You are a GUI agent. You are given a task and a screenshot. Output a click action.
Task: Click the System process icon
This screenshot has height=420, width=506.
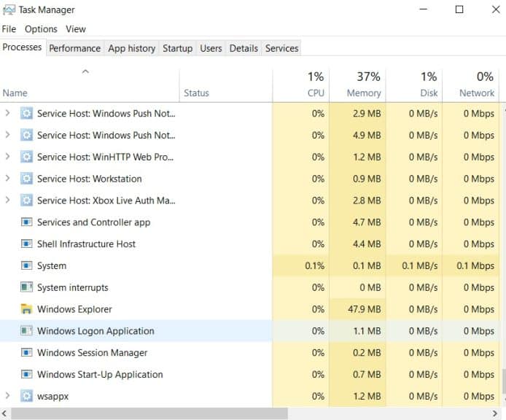point(26,265)
